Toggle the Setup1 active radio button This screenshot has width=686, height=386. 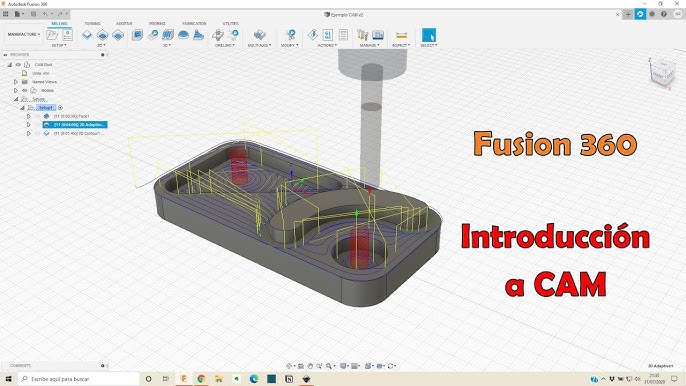point(60,108)
